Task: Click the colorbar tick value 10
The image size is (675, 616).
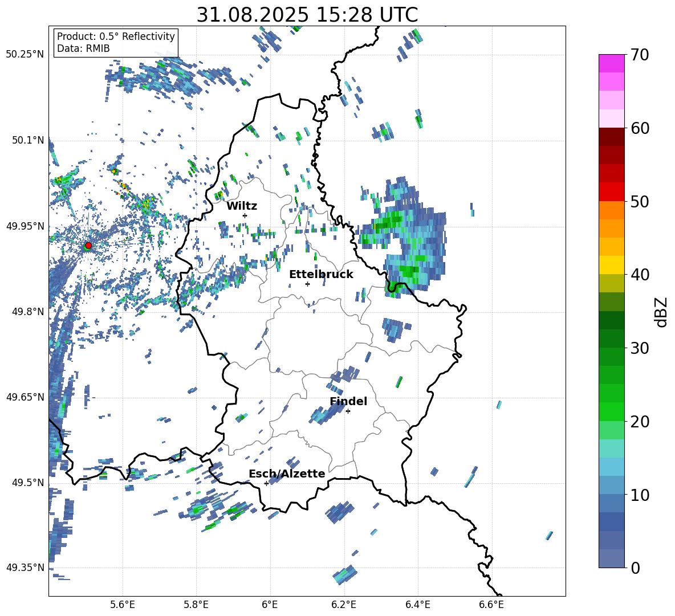Action: click(639, 495)
